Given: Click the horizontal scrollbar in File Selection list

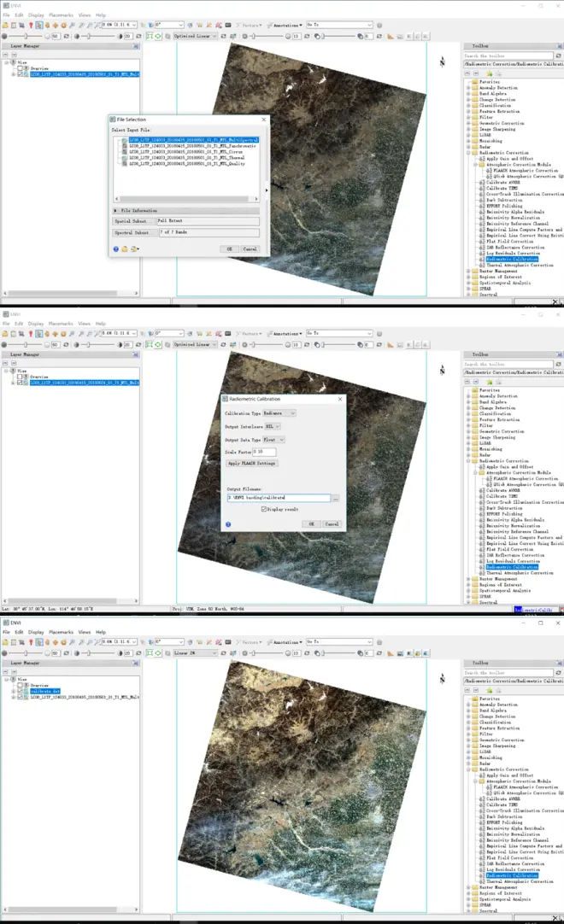Looking at the screenshot, I should point(185,199).
